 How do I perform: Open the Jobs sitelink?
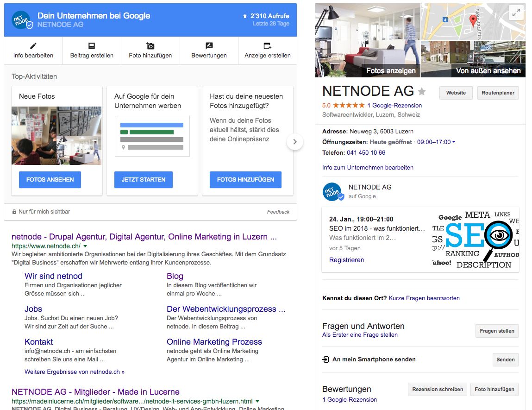[x=33, y=309]
